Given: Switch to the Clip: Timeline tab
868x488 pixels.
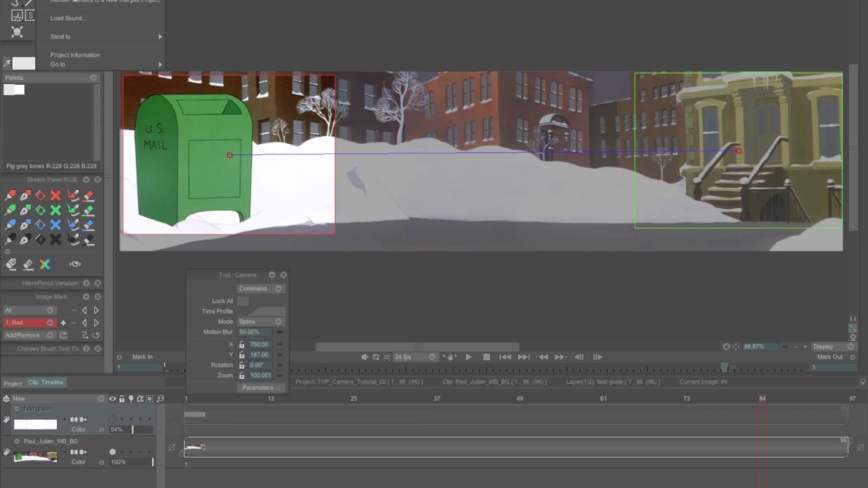Looking at the screenshot, I should pyautogui.click(x=45, y=382).
